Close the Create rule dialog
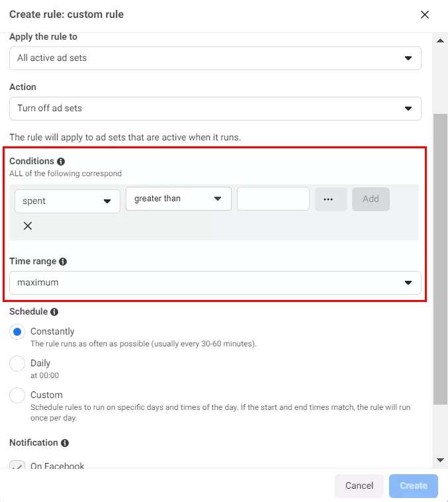 click(x=425, y=15)
